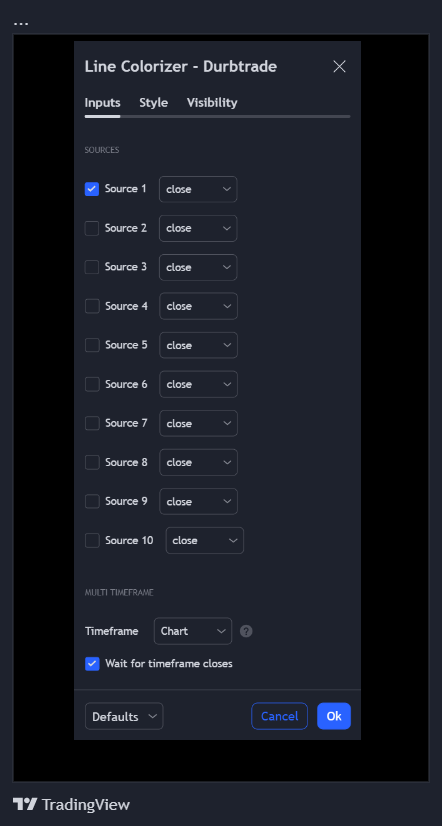Image resolution: width=442 pixels, height=826 pixels.
Task: Expand the Source 4 source dropdown
Action: click(199, 306)
